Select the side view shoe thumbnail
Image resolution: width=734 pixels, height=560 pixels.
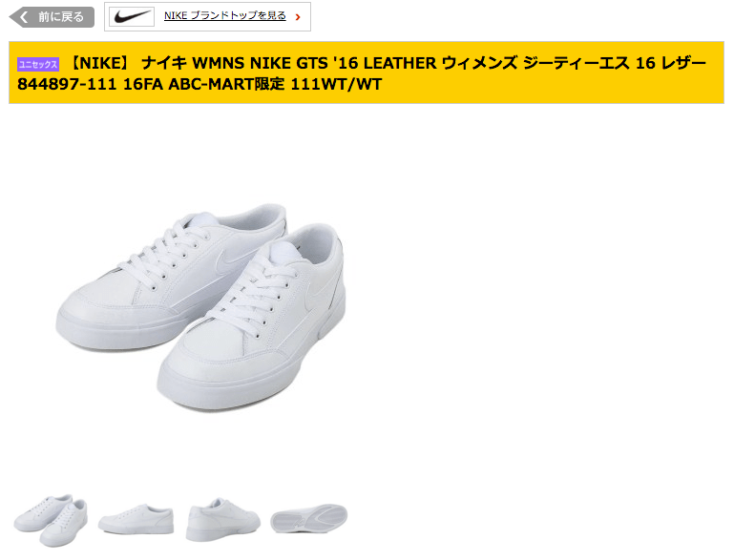(136, 520)
